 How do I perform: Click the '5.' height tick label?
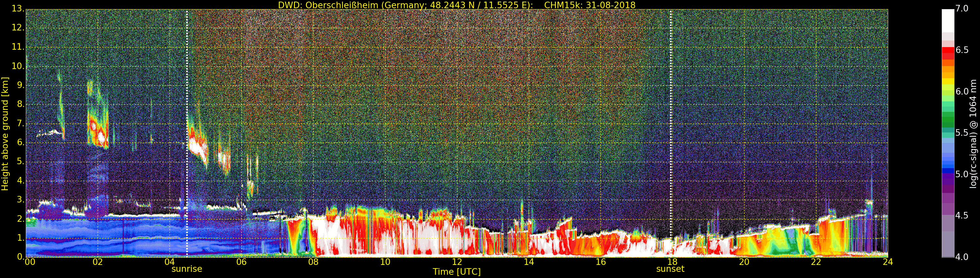tap(21, 162)
